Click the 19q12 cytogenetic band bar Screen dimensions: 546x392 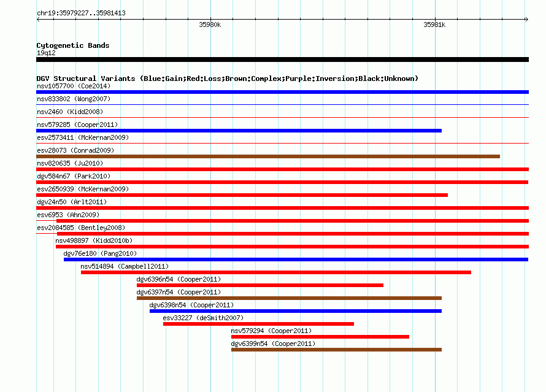pyautogui.click(x=282, y=60)
